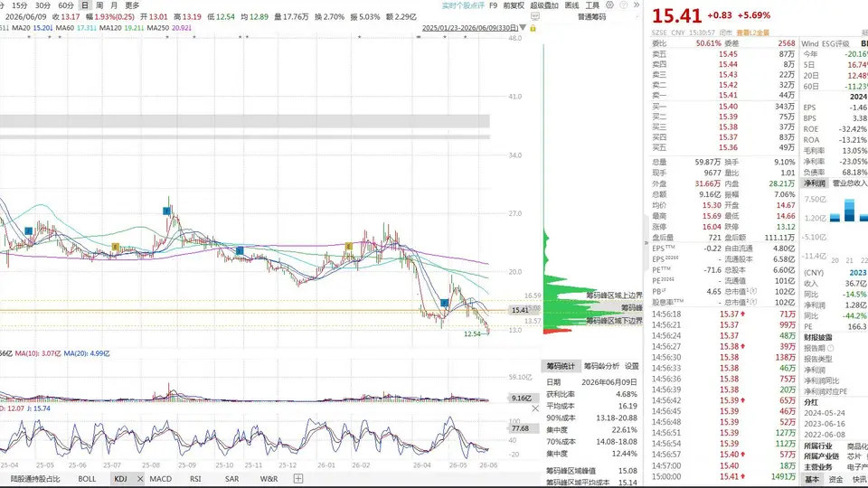
Task: Expand toolbar with double chevron icon
Action: click(637, 5)
